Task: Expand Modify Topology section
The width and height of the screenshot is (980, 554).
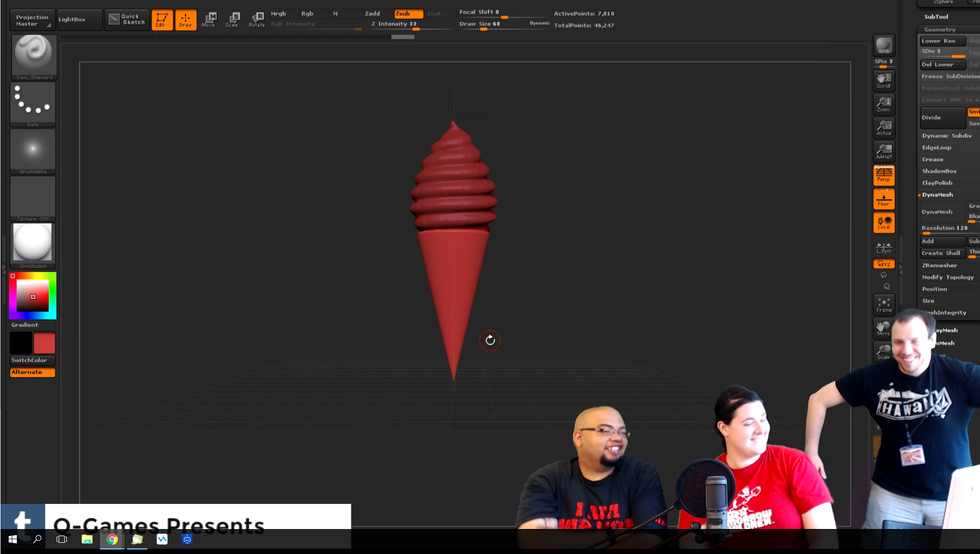Action: click(x=948, y=278)
